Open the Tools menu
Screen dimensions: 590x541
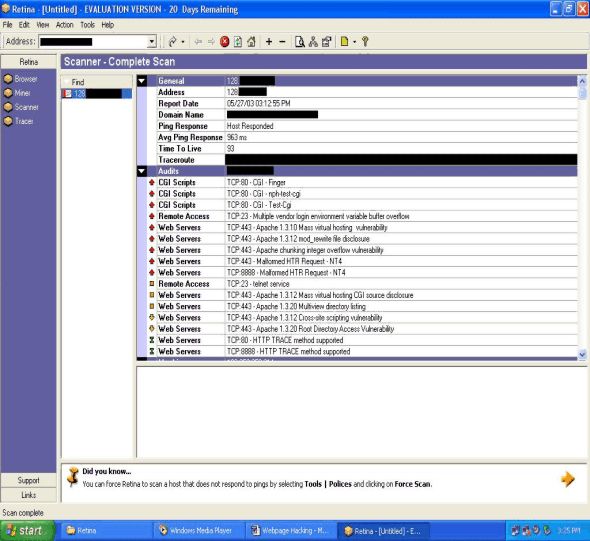click(87, 25)
